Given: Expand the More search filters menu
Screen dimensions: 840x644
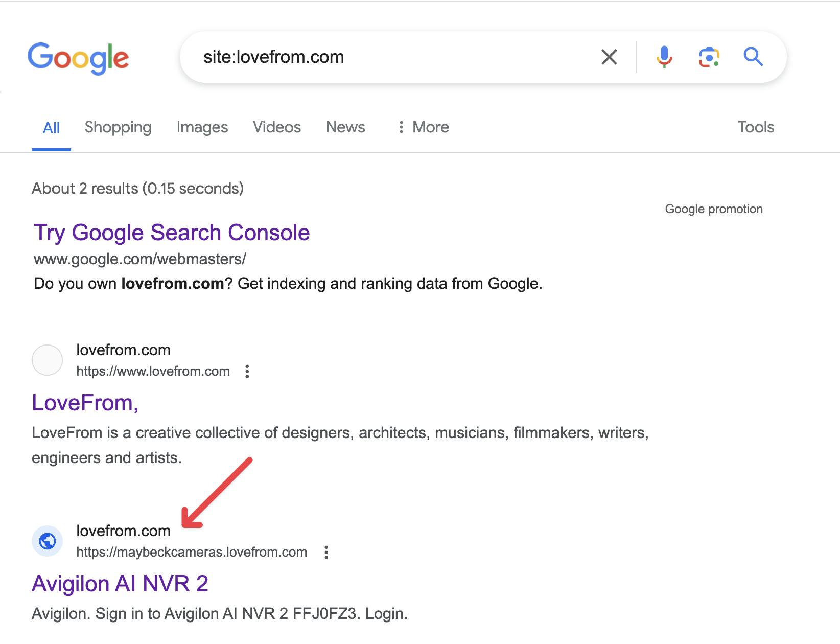Looking at the screenshot, I should 424,127.
